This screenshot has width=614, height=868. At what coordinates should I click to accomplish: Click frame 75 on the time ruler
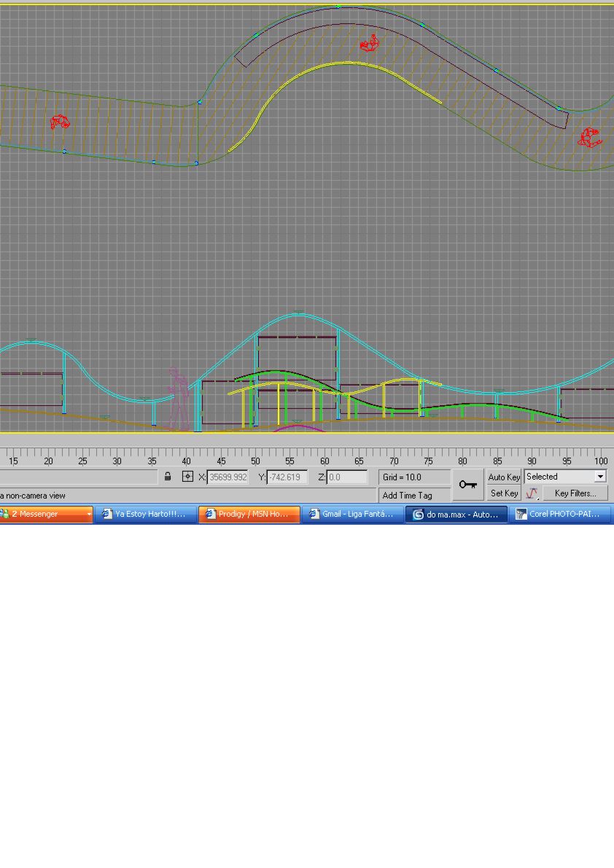click(x=428, y=461)
